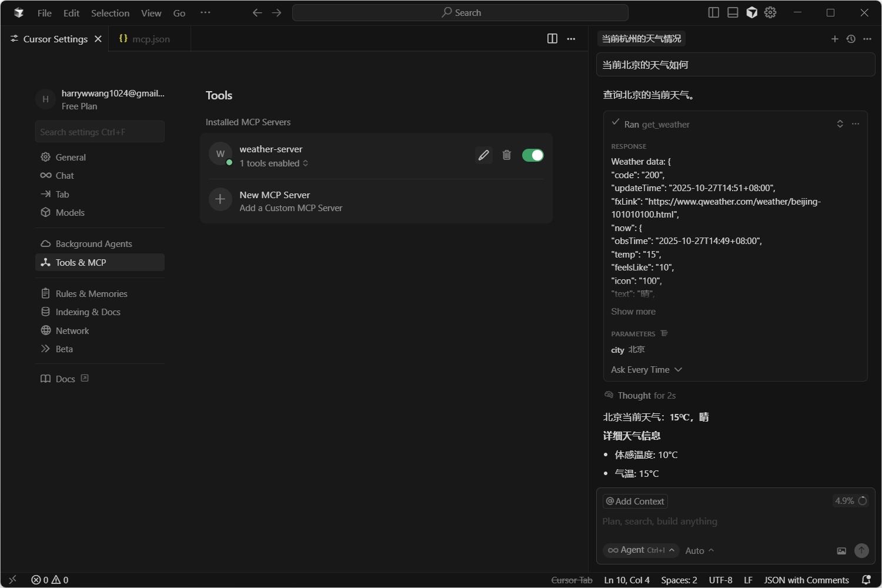Attach an image to chat input
This screenshot has height=588, width=882.
click(x=841, y=551)
